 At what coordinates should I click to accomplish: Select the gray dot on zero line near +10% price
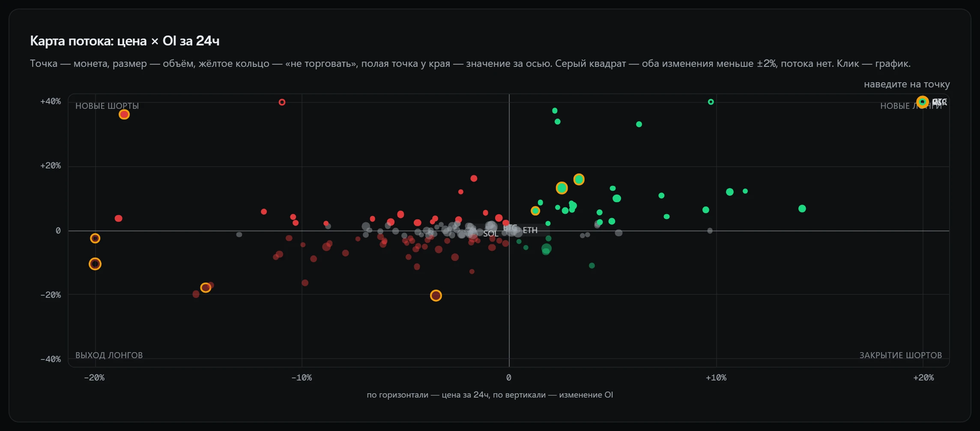point(710,230)
